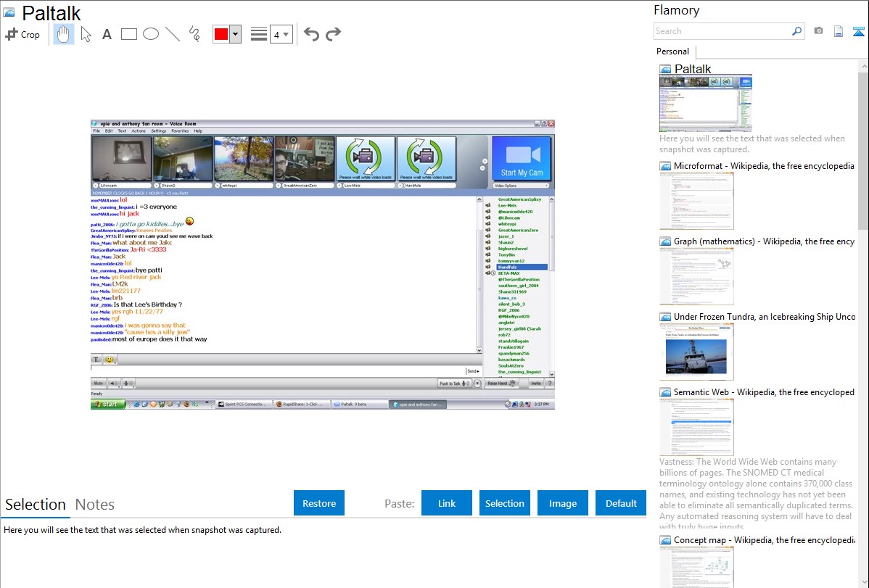Choose the arrow pointer selection tool
Viewport: 869px width, 588px height.
(86, 34)
